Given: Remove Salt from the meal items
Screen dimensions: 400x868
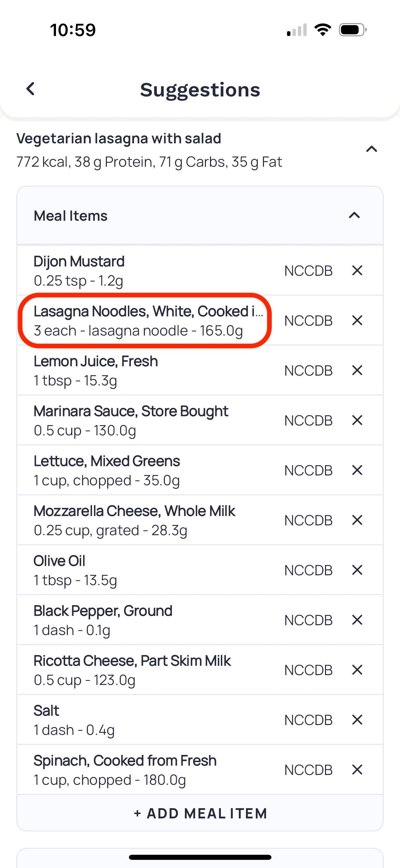Looking at the screenshot, I should 357,720.
